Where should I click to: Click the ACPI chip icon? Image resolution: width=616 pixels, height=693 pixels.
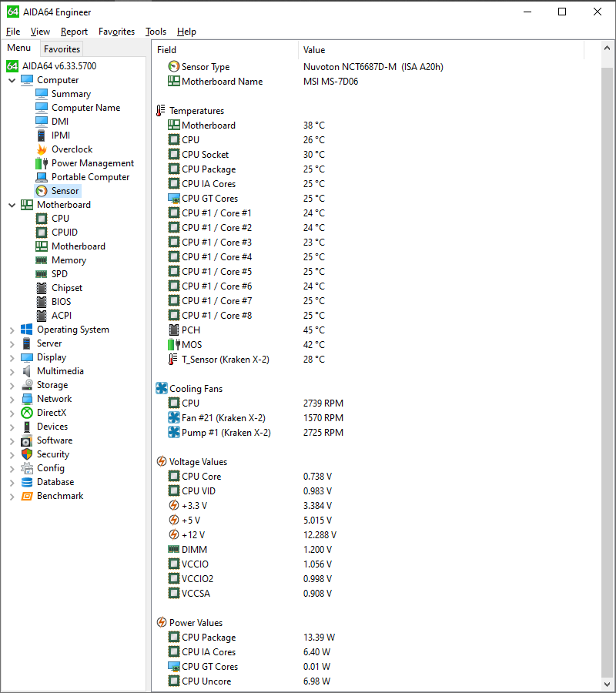42,316
